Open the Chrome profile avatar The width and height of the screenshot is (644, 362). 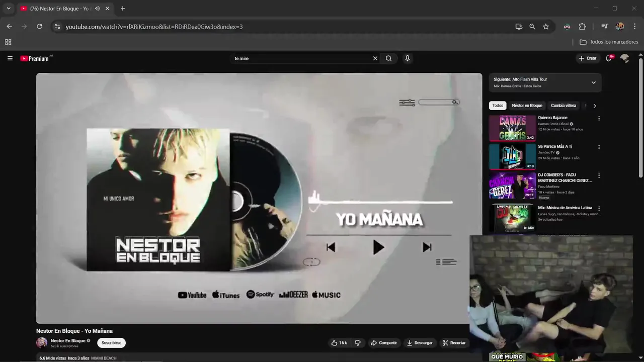(x=620, y=27)
